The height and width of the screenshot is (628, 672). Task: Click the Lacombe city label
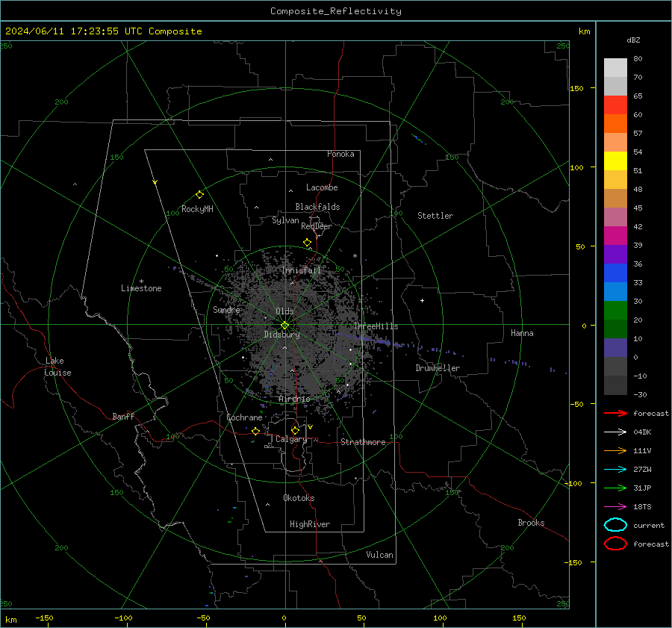tap(322, 187)
